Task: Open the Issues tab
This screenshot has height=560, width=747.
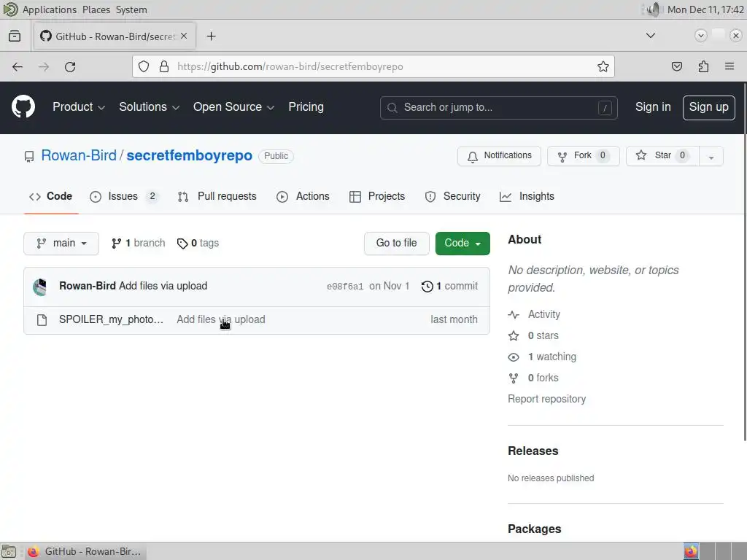Action: [123, 196]
